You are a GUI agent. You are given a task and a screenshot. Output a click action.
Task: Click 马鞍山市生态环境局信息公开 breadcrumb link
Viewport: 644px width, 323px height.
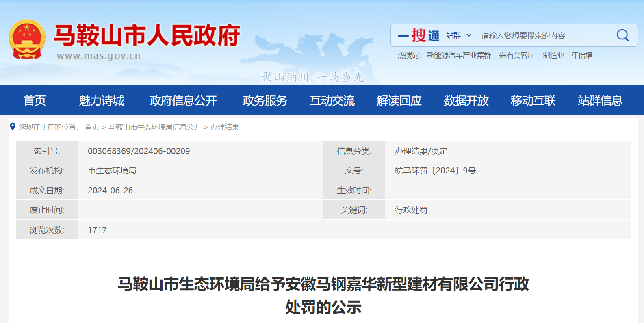click(155, 127)
